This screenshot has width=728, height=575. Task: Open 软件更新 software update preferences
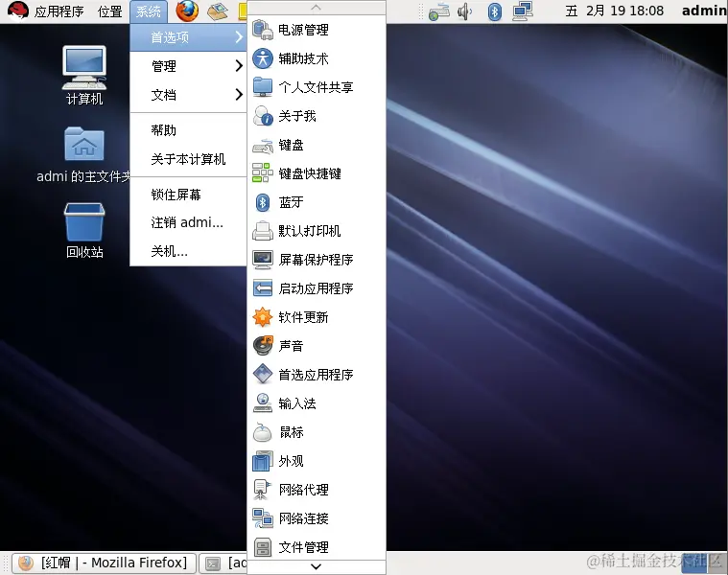coord(317,317)
